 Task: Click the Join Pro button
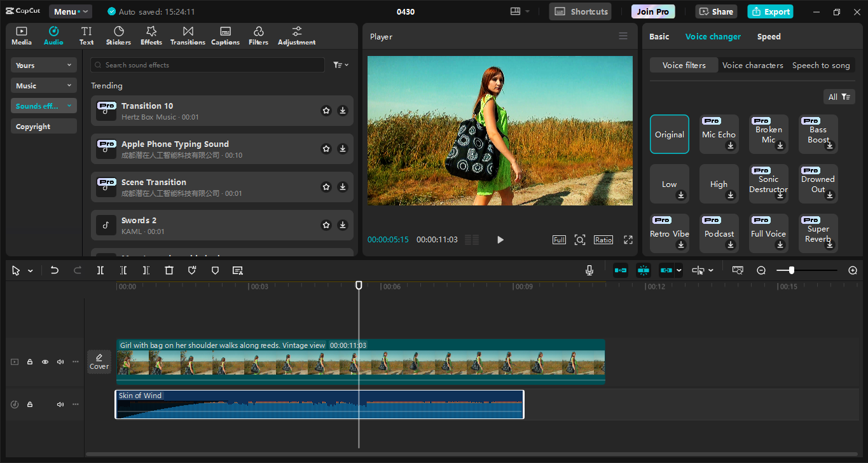[652, 11]
